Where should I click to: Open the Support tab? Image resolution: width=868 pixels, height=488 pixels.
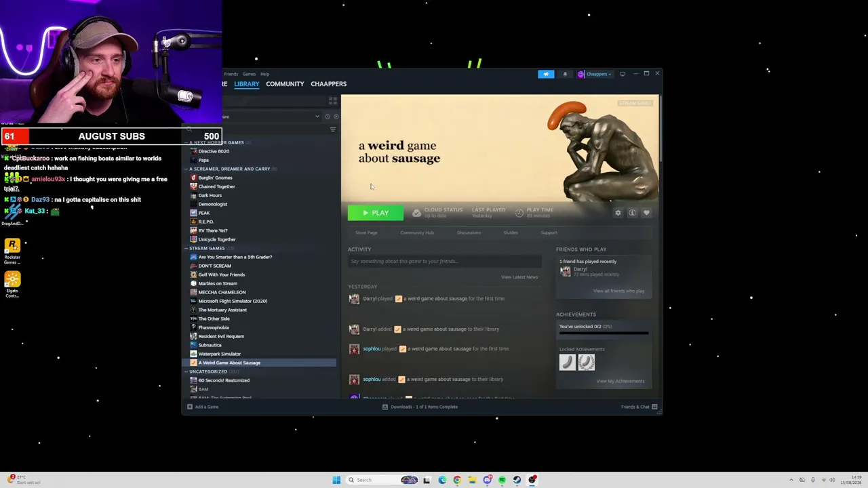point(549,232)
